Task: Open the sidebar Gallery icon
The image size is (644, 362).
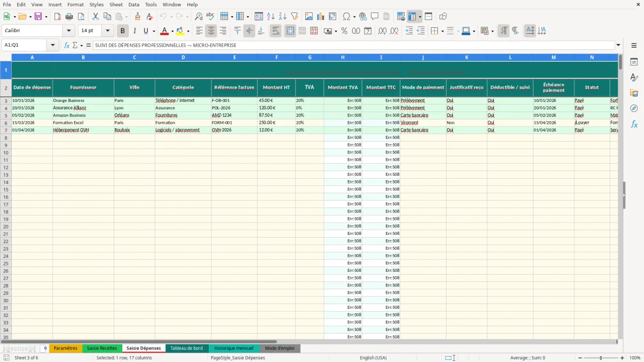Action: [634, 93]
